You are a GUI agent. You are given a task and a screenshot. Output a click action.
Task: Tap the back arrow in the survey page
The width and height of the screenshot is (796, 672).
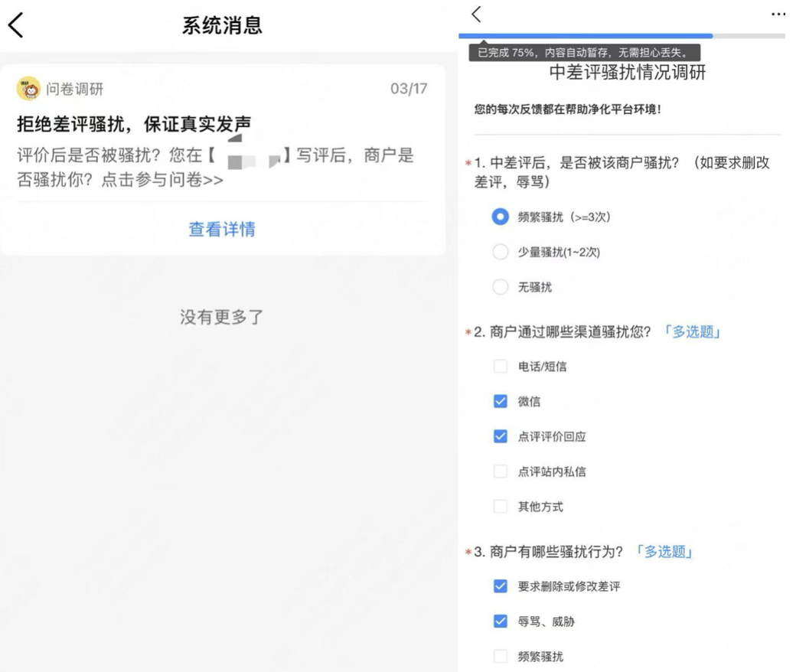coord(476,15)
